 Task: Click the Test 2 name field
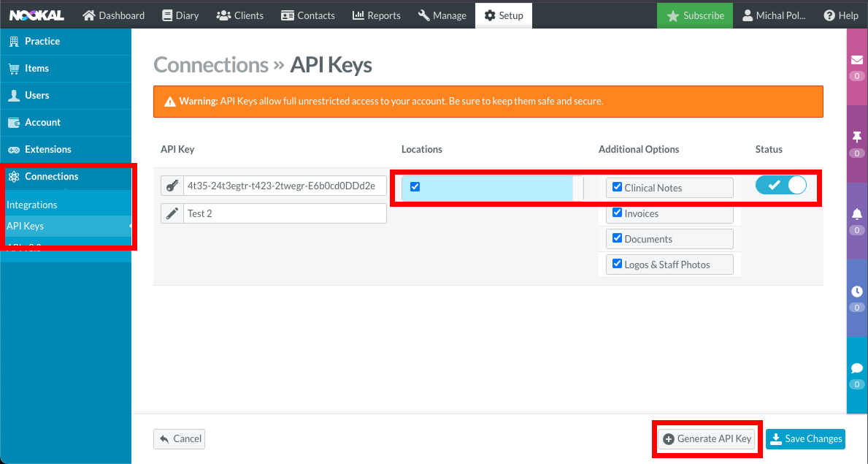point(285,213)
